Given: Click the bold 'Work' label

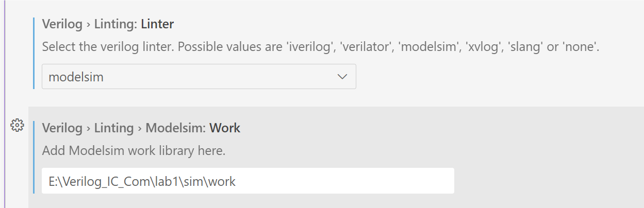Looking at the screenshot, I should click(224, 128).
